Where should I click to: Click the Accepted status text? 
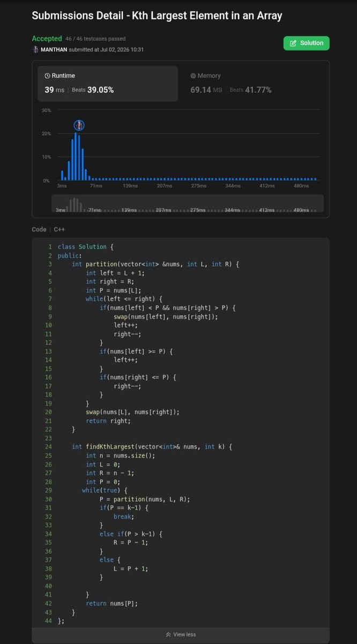coord(47,39)
